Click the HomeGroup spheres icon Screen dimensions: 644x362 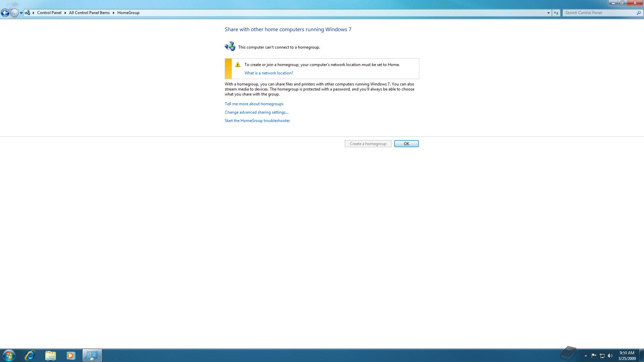[x=230, y=46]
